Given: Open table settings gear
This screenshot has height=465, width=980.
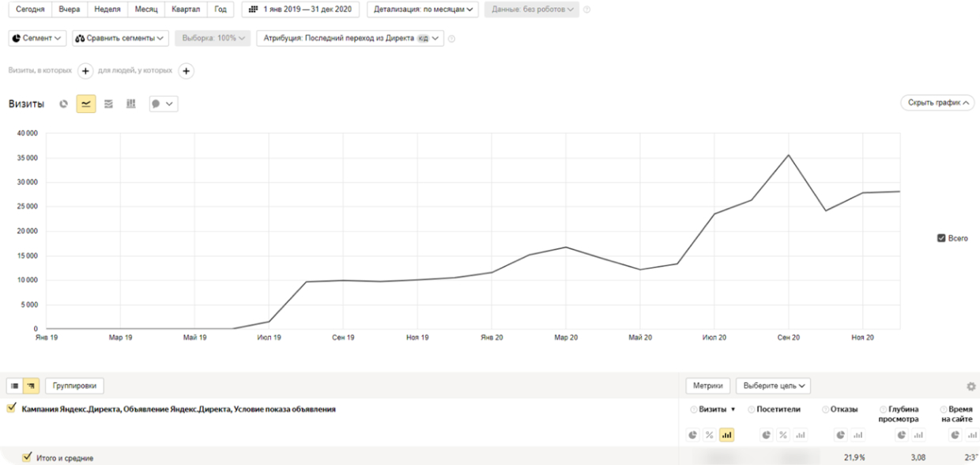Looking at the screenshot, I should (971, 387).
